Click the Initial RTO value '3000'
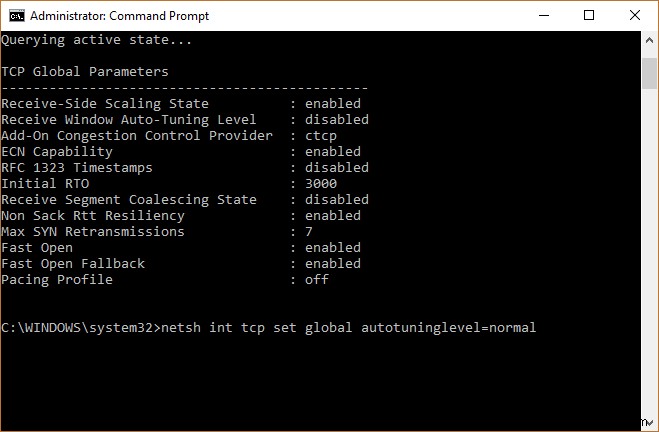Image resolution: width=659 pixels, height=432 pixels. (x=321, y=184)
